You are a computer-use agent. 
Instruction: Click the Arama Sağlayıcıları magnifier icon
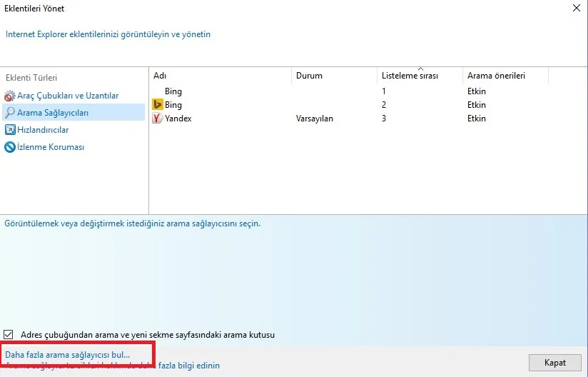pyautogui.click(x=9, y=113)
